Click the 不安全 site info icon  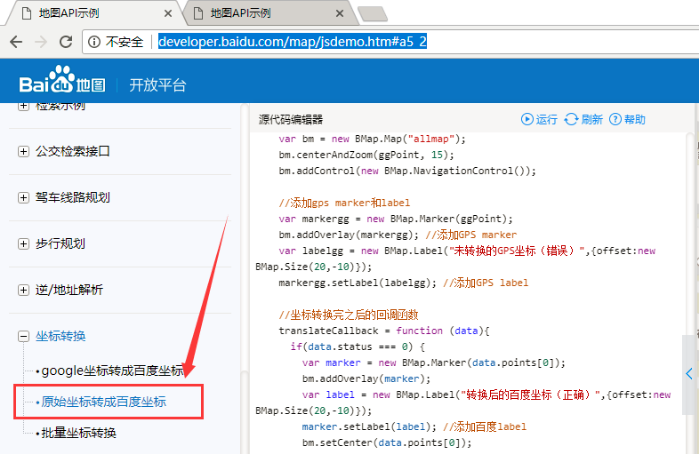click(x=95, y=42)
